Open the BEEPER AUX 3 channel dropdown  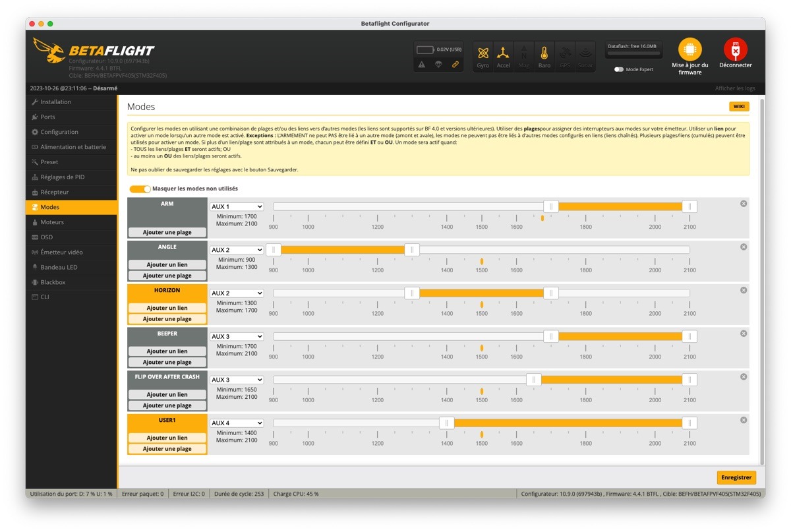click(x=237, y=336)
